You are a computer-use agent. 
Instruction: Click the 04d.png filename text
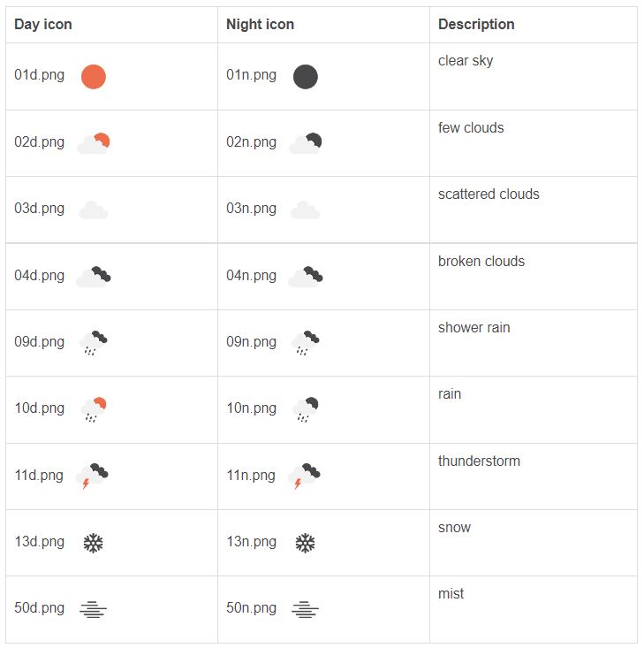point(39,276)
